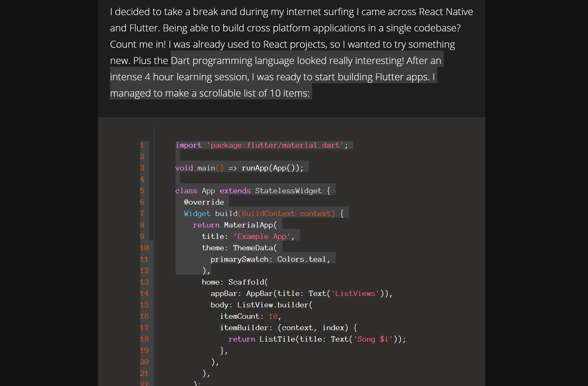Click the 'home: Scaffold(' line
588x386 pixels.
point(235,282)
